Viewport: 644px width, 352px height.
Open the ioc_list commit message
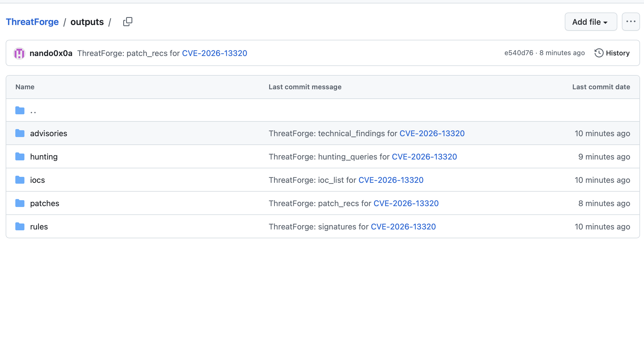(x=312, y=180)
